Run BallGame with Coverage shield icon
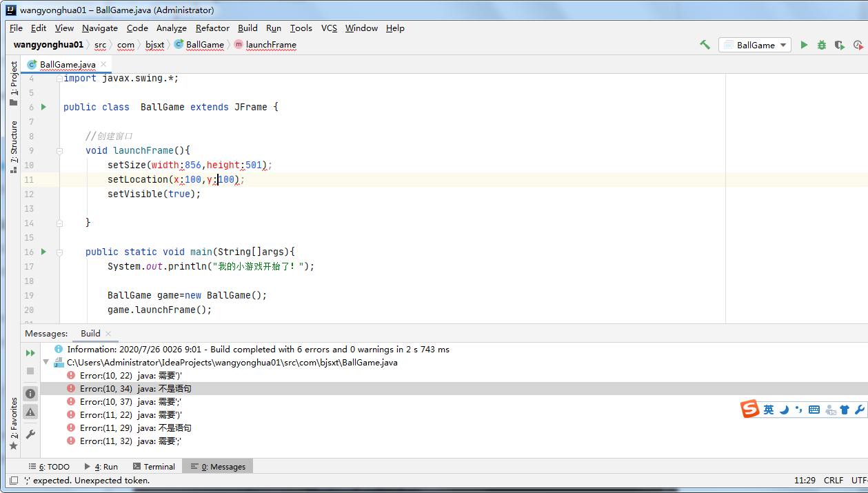This screenshot has width=868, height=493. pyautogui.click(x=840, y=45)
